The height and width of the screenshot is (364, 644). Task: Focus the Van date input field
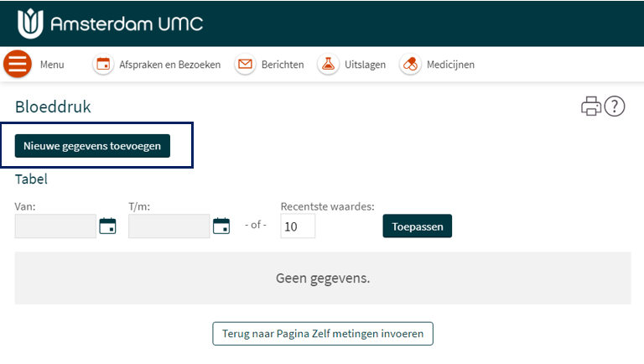click(55, 226)
